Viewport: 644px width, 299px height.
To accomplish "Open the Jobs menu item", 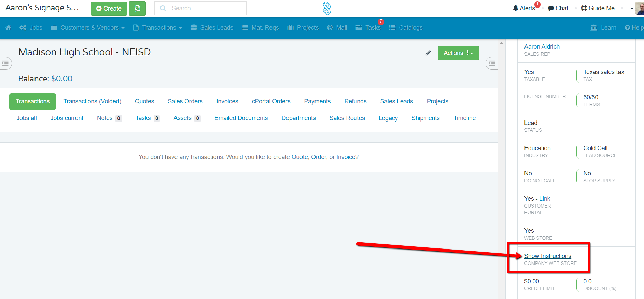I will point(31,28).
